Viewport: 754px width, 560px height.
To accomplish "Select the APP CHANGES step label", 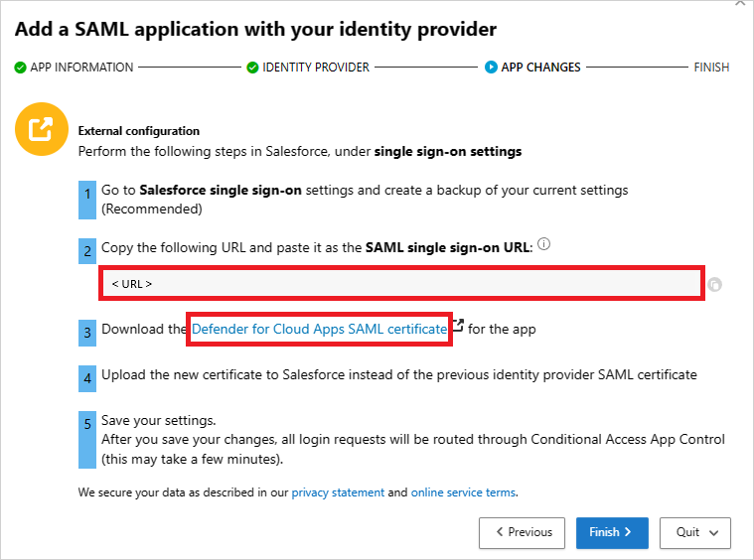I will coord(541,68).
